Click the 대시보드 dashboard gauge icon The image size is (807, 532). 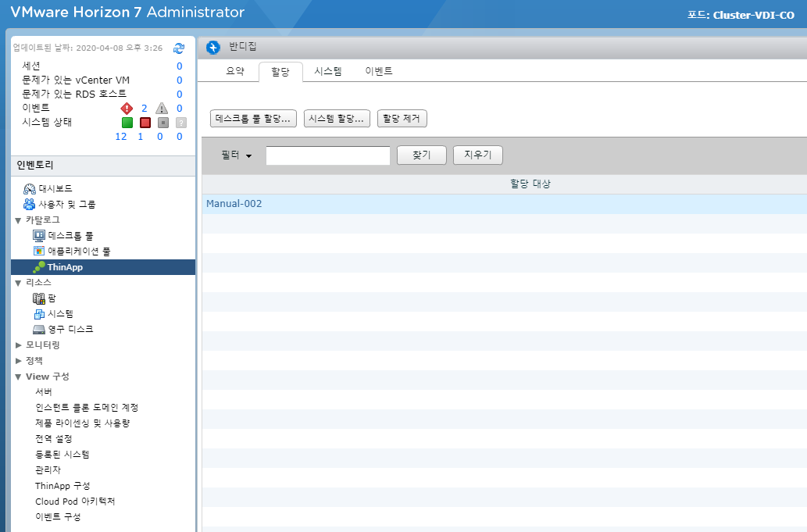pos(30,189)
